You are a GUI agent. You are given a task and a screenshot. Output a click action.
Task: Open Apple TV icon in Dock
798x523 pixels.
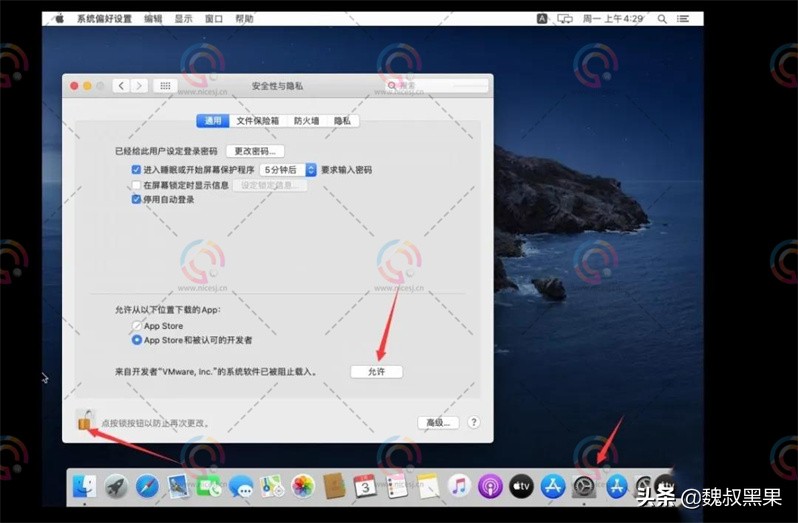coord(522,487)
